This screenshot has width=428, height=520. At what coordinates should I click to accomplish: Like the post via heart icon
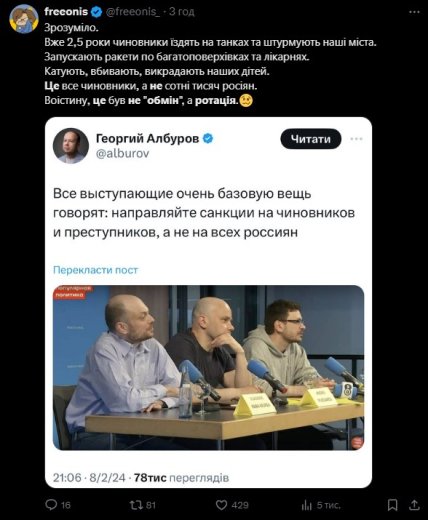point(222,505)
